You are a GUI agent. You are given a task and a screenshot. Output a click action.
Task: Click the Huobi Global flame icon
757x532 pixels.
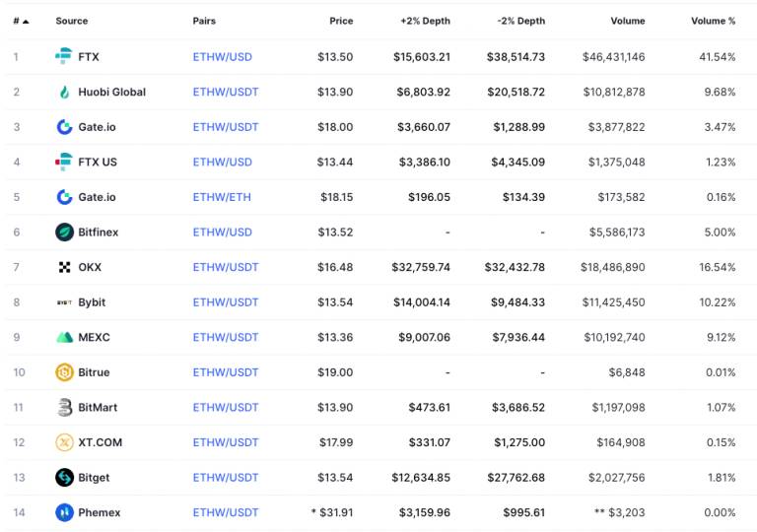[64, 93]
